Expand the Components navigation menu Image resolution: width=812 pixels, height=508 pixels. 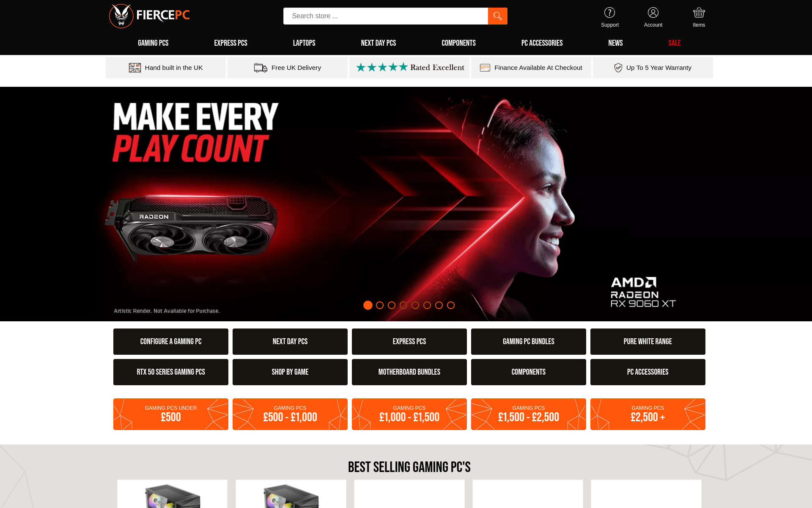(458, 43)
